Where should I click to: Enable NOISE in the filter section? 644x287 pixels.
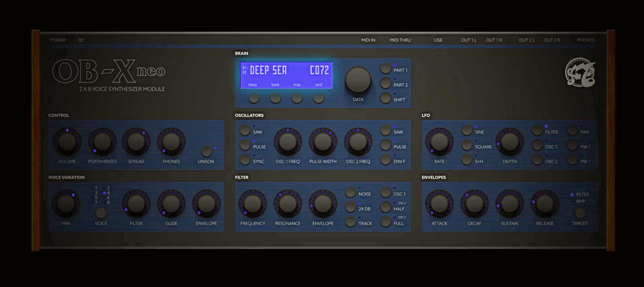click(351, 192)
